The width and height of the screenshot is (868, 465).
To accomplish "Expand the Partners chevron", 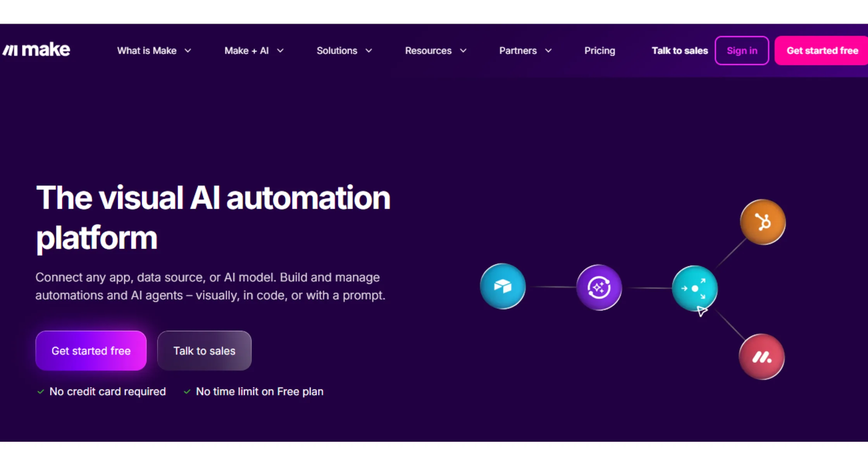I will click(548, 51).
